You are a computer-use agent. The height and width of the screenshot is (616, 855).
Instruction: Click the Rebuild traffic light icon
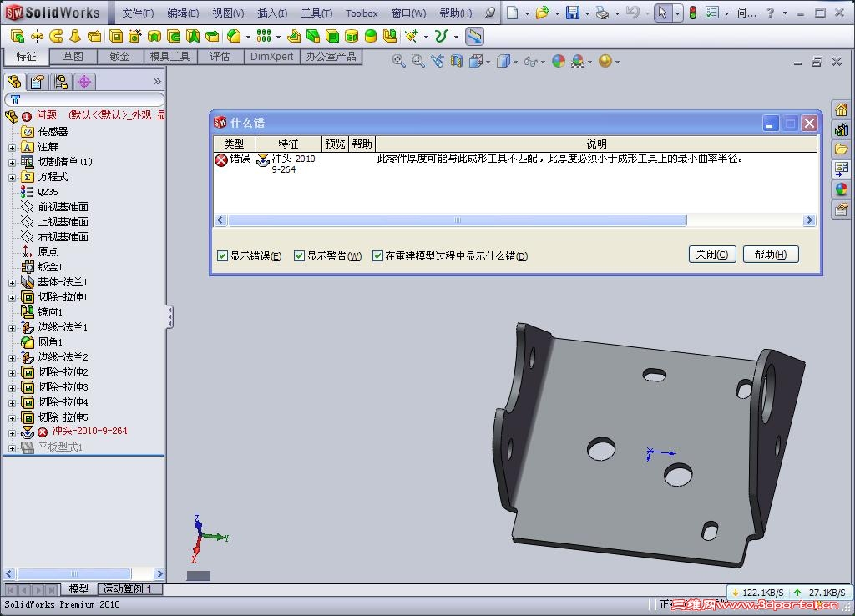coord(692,13)
